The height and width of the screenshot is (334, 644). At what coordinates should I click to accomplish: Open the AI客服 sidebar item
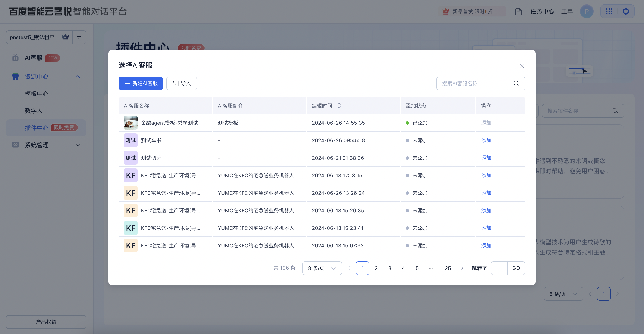point(46,58)
